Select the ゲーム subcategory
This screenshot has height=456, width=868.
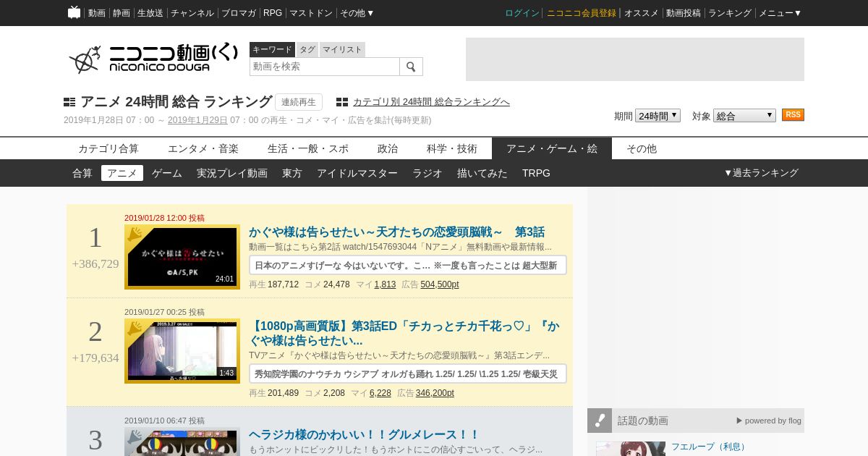pos(167,173)
